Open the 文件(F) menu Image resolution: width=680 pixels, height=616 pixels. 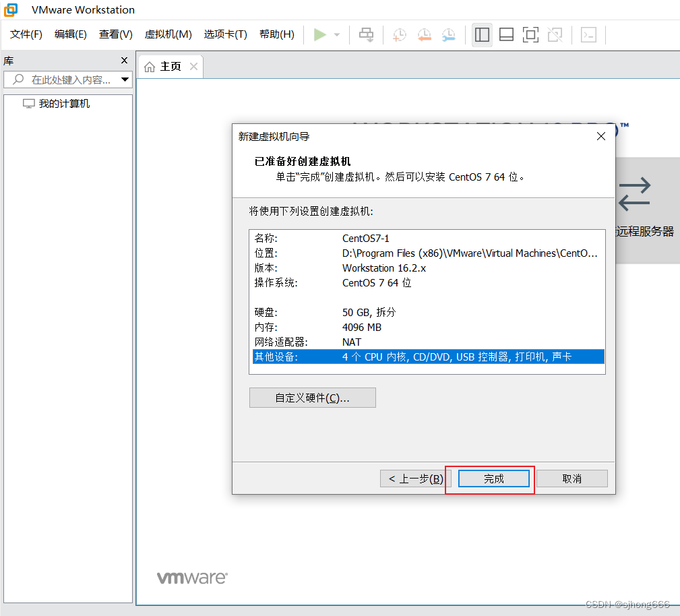[26, 34]
